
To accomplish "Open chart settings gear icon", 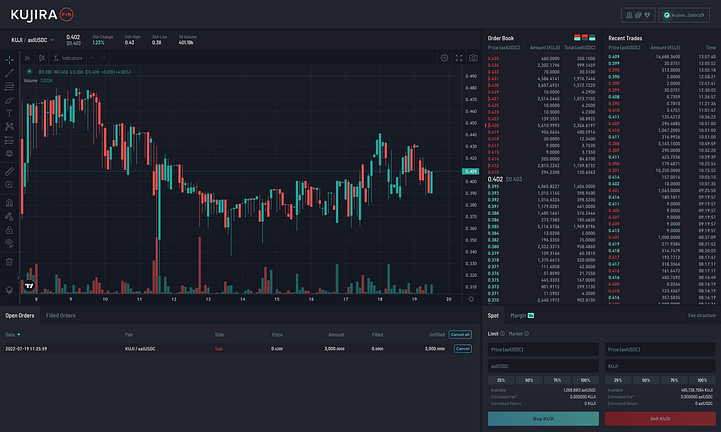I will [444, 58].
